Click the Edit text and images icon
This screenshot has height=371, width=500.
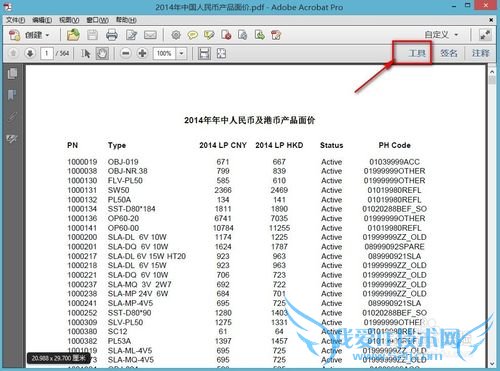[x=131, y=35]
